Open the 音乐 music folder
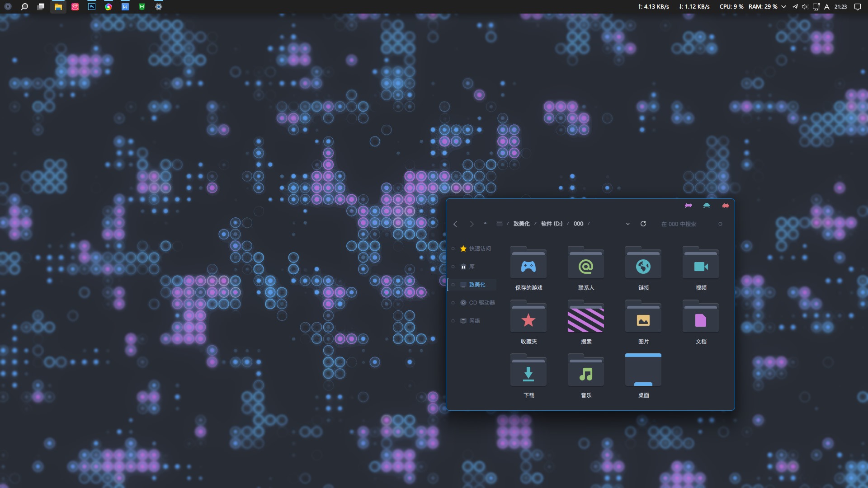 pos(585,374)
